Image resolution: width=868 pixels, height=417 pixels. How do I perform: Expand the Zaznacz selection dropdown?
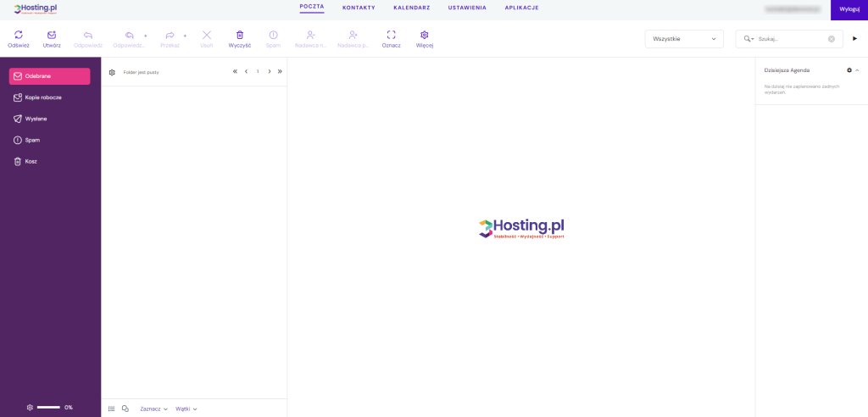coord(154,409)
